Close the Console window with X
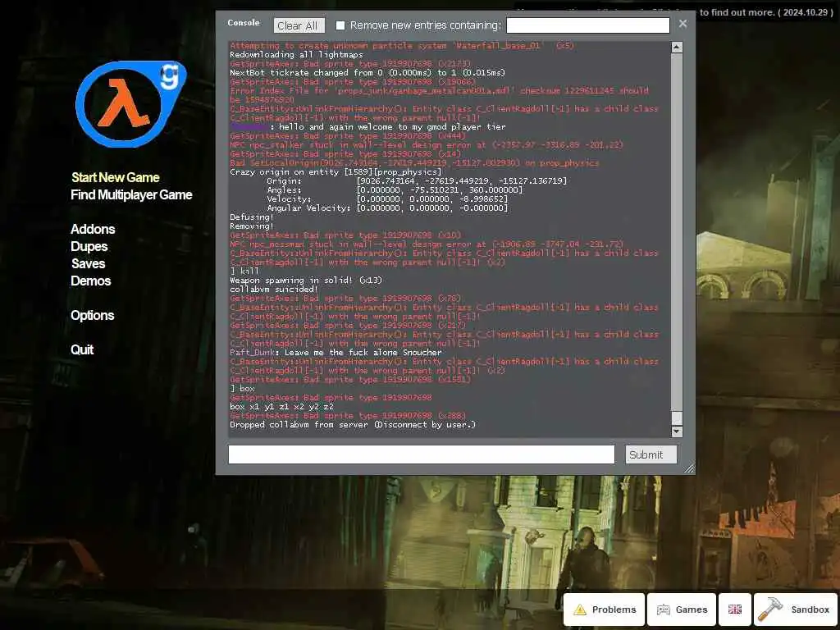Viewport: 840px width, 630px height. point(682,24)
